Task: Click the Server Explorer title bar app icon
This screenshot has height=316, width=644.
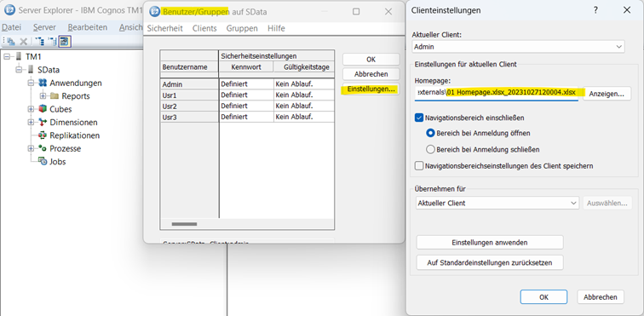Action: pyautogui.click(x=9, y=10)
